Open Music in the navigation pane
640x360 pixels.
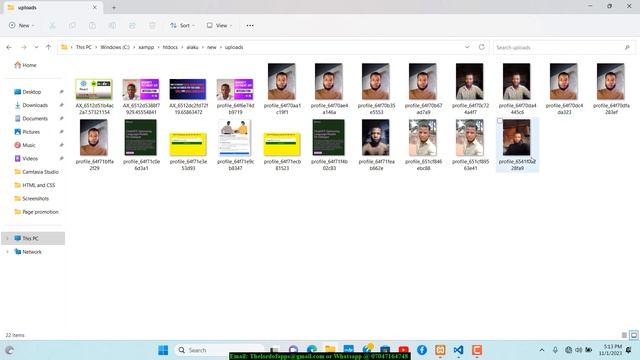click(x=25, y=145)
